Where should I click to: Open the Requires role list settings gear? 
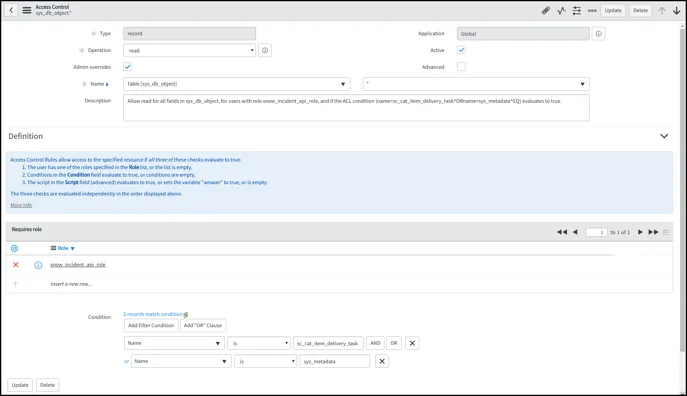click(x=14, y=248)
